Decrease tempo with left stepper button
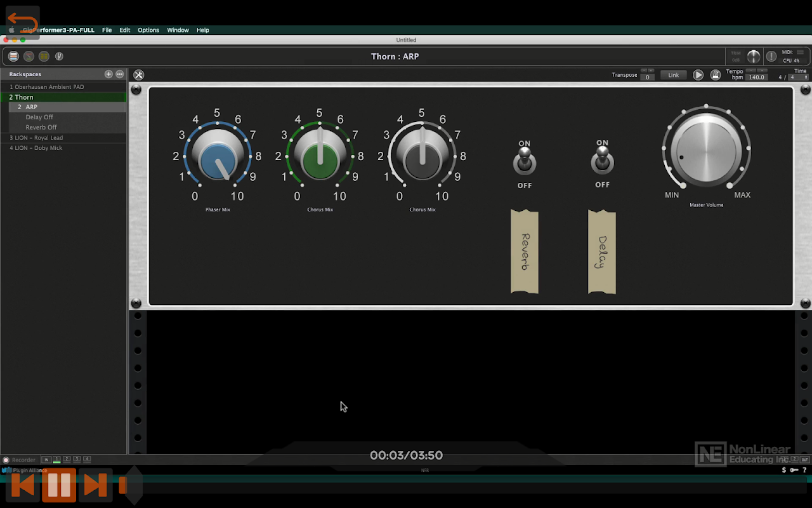812x508 pixels. 751,70
